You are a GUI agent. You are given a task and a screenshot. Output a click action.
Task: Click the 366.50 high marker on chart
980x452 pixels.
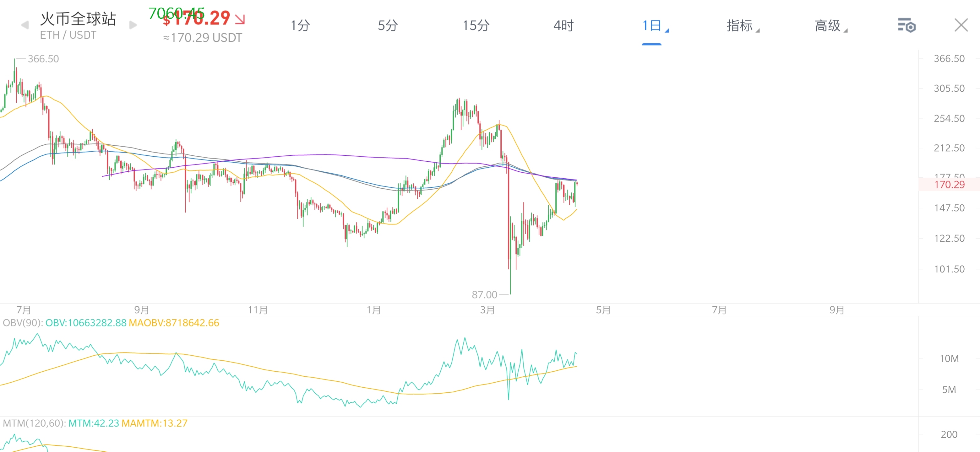point(43,59)
